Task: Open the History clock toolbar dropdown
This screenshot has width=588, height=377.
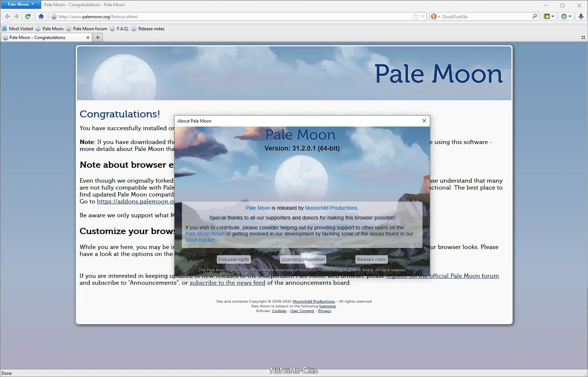Action: coord(566,16)
